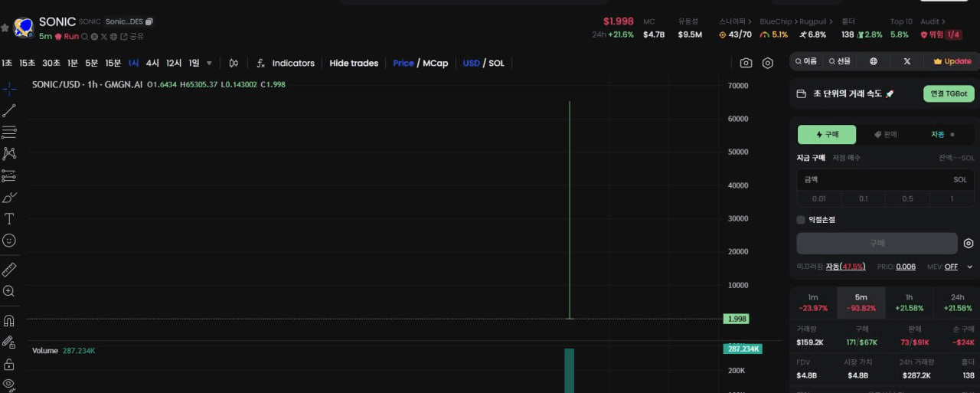This screenshot has width=980, height=393.
Task: Switch chart currency to USD
Action: [x=471, y=63]
